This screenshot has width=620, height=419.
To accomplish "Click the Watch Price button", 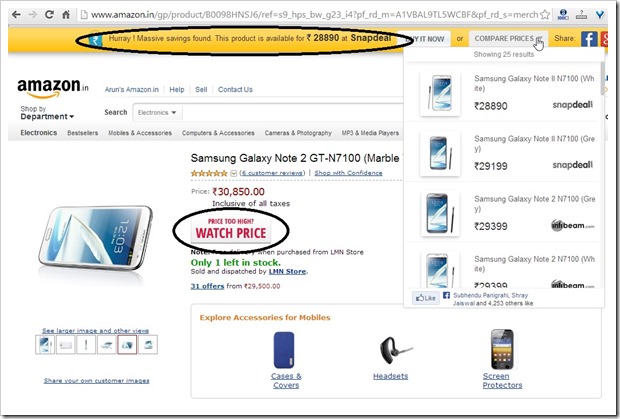I will pos(230,230).
